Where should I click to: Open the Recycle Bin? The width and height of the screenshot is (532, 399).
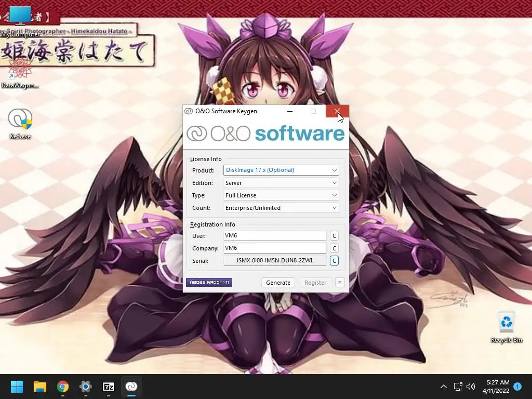[506, 327]
